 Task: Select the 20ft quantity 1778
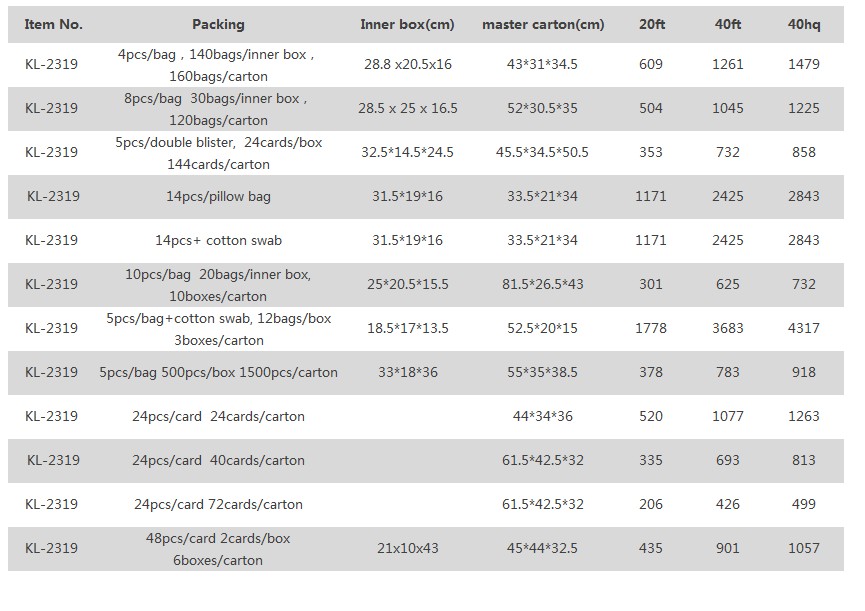(x=651, y=328)
